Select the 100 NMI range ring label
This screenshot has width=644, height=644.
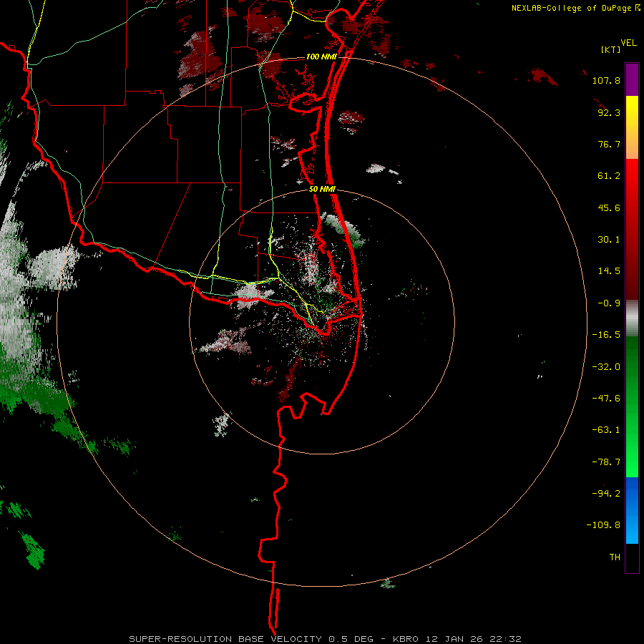pyautogui.click(x=321, y=57)
